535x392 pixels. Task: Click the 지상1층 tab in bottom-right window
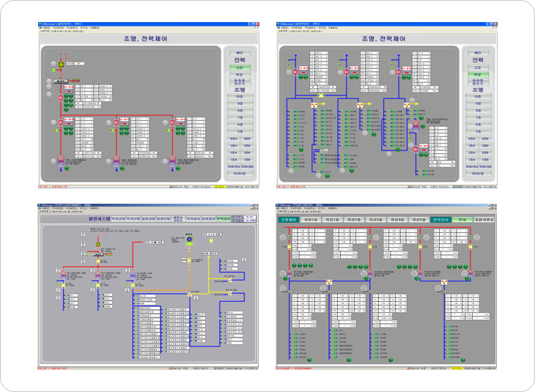pyautogui.click(x=331, y=219)
